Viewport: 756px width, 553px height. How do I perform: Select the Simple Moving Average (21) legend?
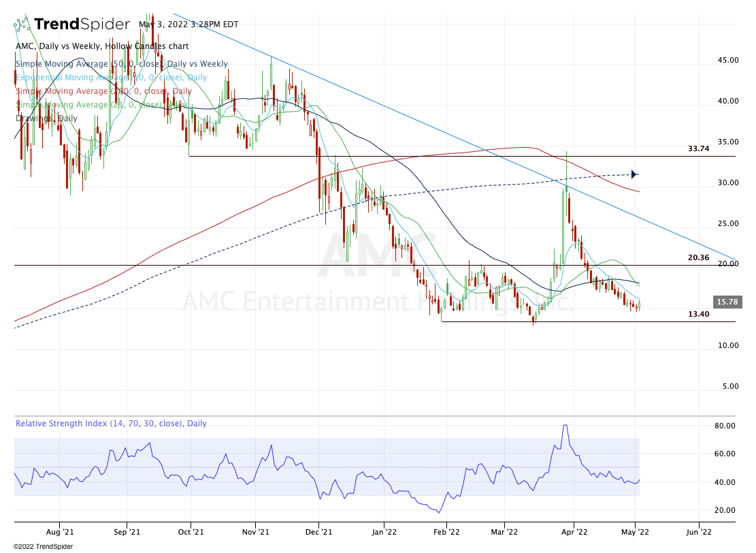101,104
